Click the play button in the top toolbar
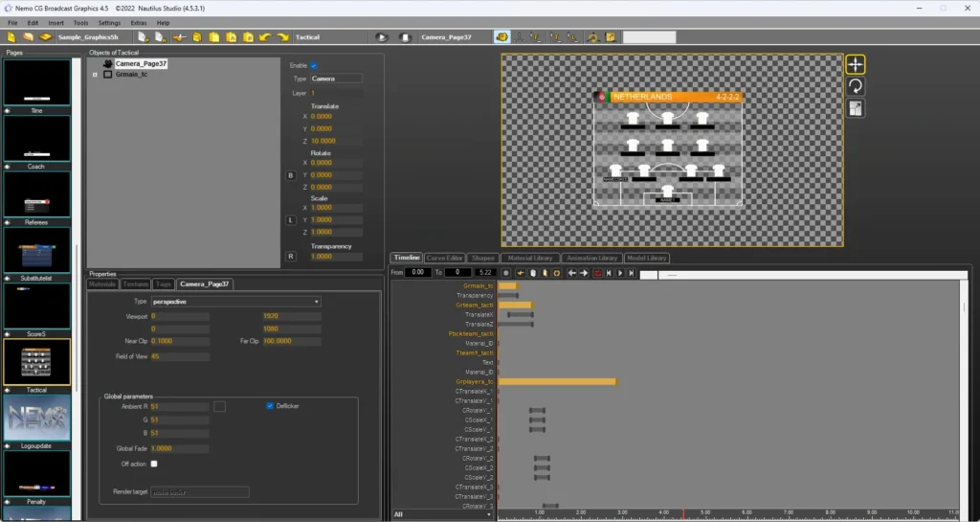This screenshot has width=980, height=522. [382, 37]
